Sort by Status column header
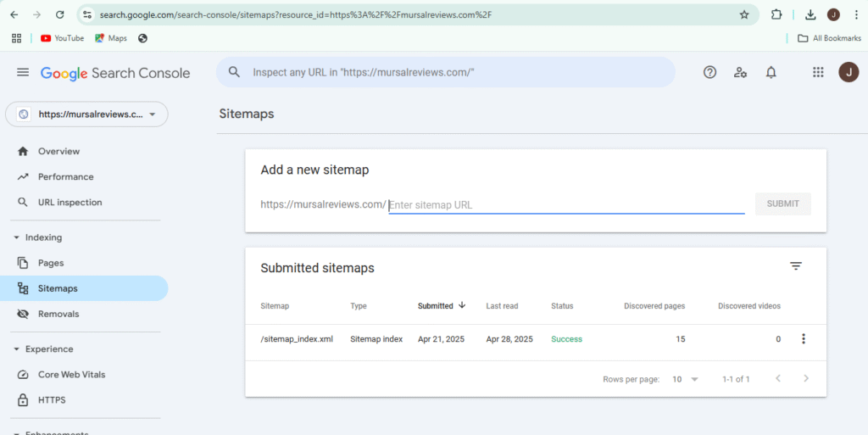Viewport: 868px width, 435px height. [562, 306]
